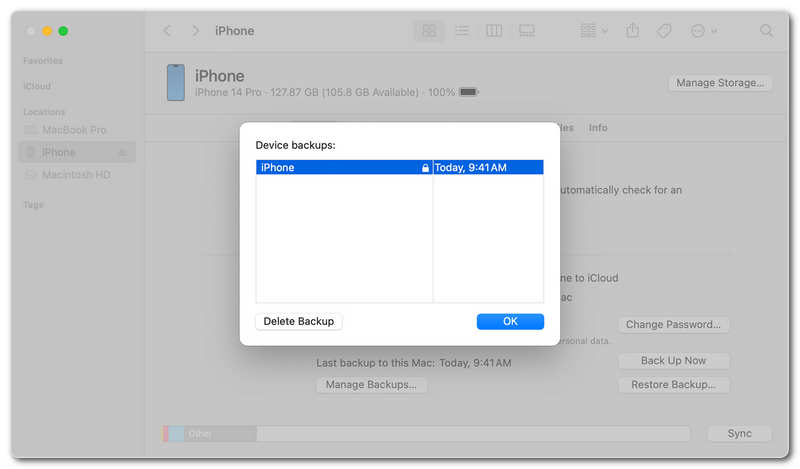Click the green zoom window button
Image resolution: width=800 pixels, height=469 pixels.
63,31
